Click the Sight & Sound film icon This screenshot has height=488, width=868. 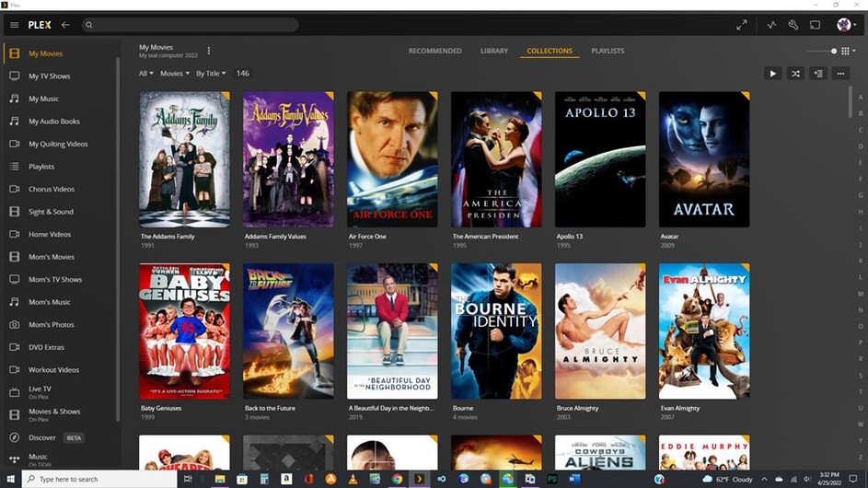(x=15, y=212)
